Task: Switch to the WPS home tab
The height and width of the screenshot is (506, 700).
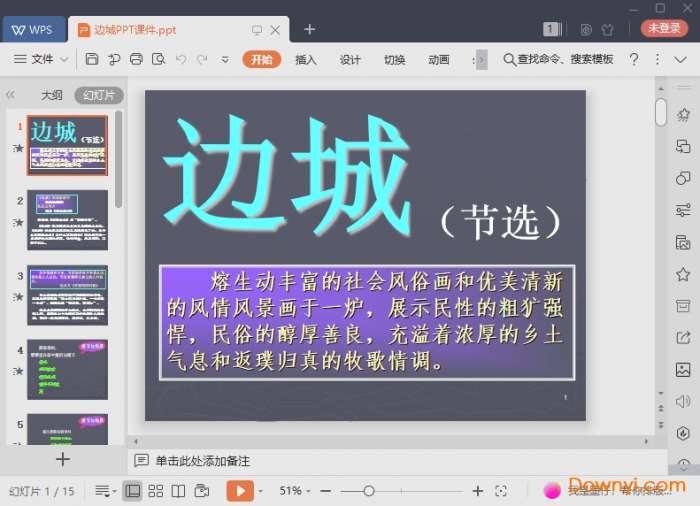Action: click(x=33, y=29)
